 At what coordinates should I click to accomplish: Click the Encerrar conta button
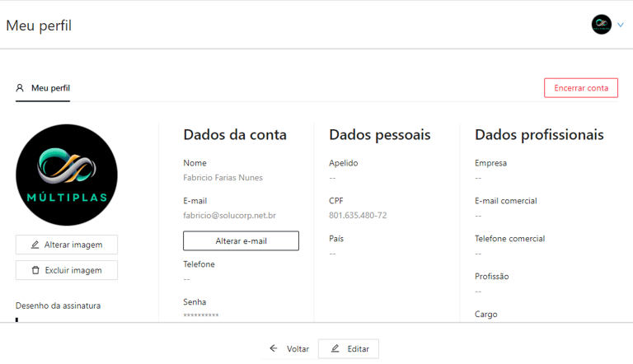[x=580, y=88]
